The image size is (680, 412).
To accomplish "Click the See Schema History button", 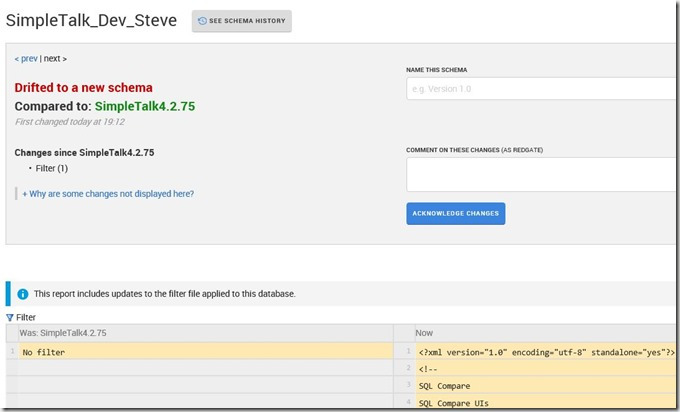I will pyautogui.click(x=241, y=21).
